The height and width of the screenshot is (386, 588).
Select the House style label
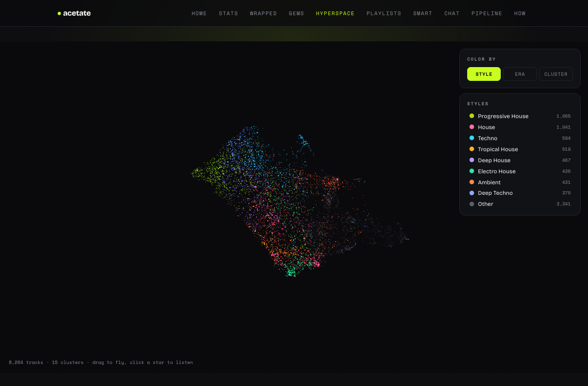486,127
